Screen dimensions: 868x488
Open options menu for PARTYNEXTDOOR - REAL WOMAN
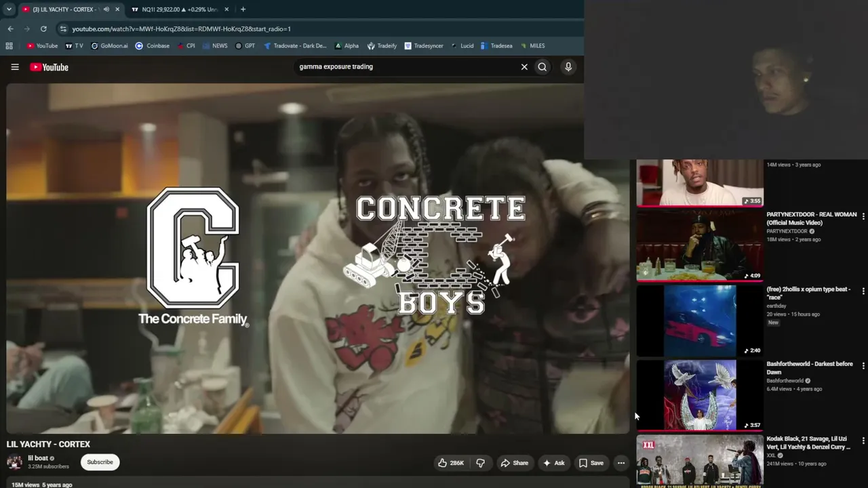(x=863, y=216)
